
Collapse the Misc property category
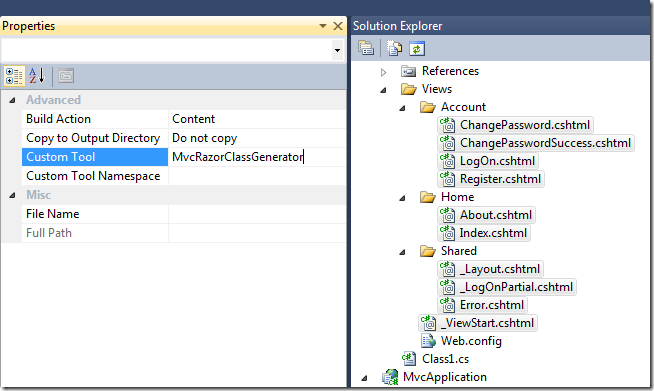12,195
